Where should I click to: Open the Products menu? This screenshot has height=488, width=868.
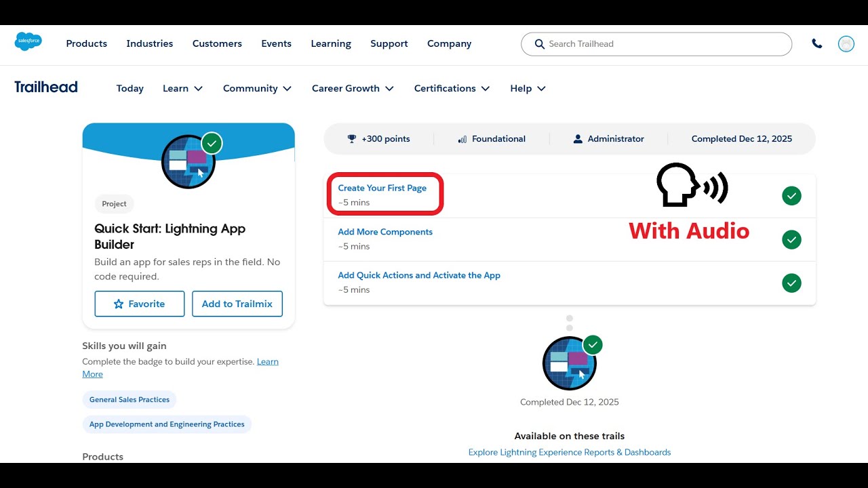[87, 43]
